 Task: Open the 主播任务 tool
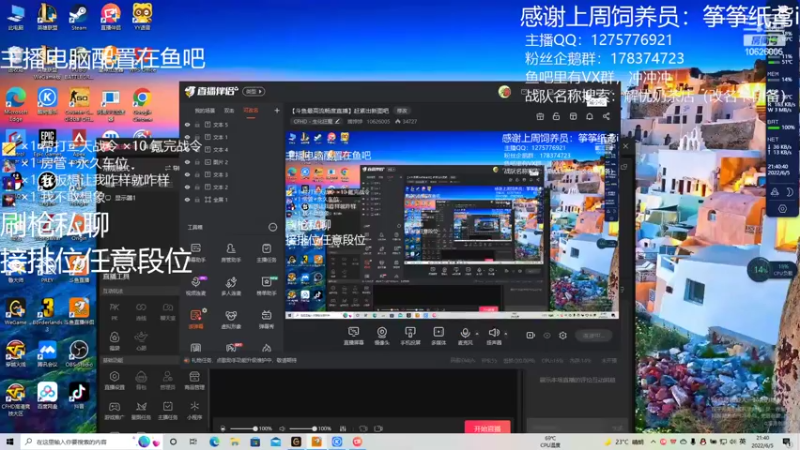point(266,253)
